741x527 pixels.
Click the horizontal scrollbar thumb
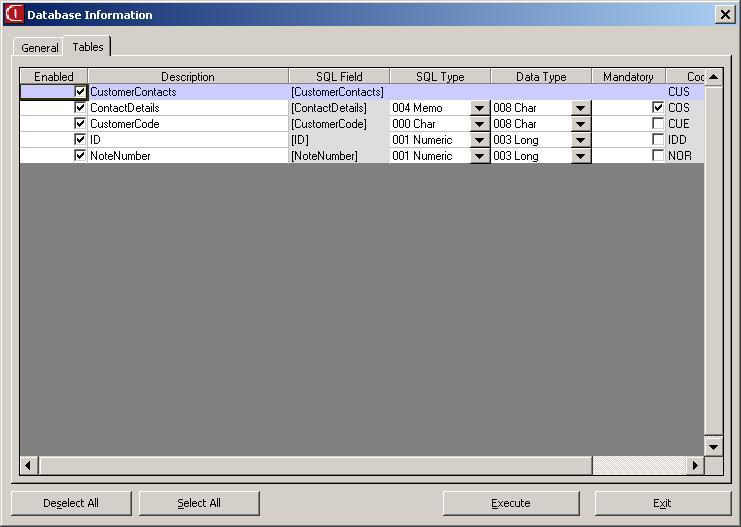tap(315, 466)
